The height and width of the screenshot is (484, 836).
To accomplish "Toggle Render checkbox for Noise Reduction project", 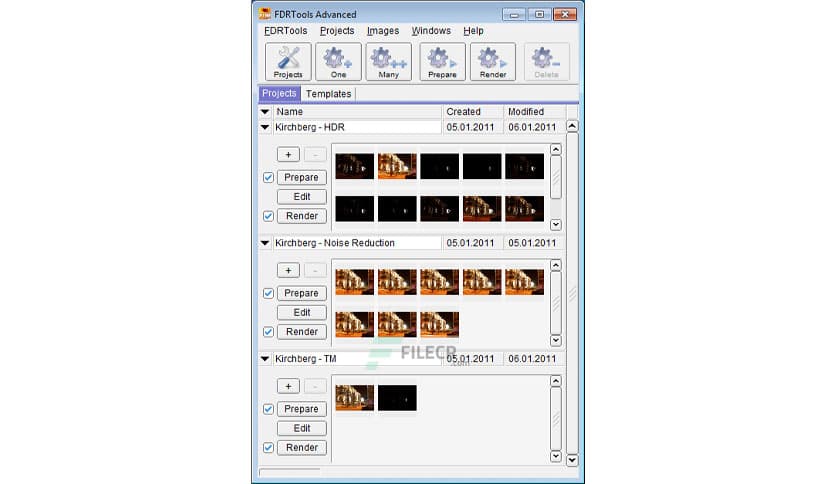I will [268, 332].
